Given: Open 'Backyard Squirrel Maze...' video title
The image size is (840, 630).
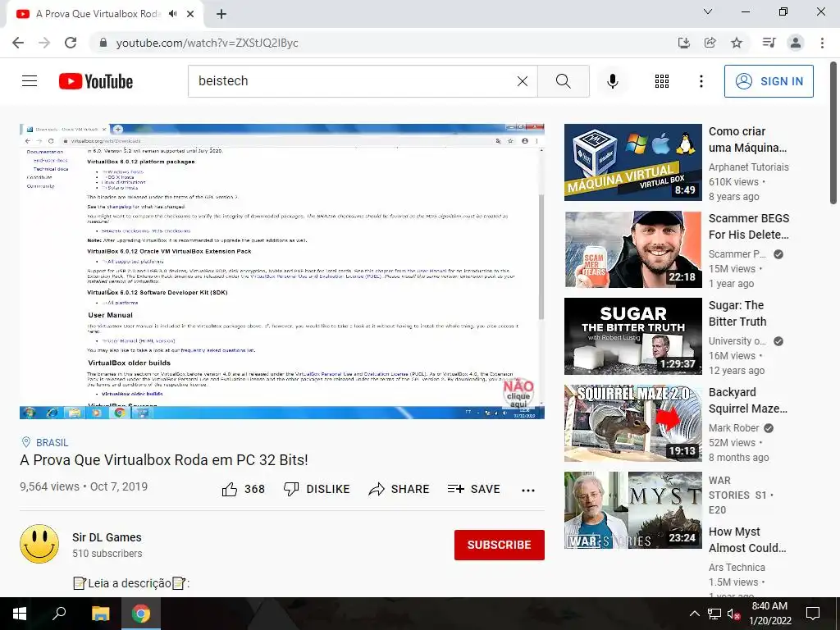Looking at the screenshot, I should point(748,400).
